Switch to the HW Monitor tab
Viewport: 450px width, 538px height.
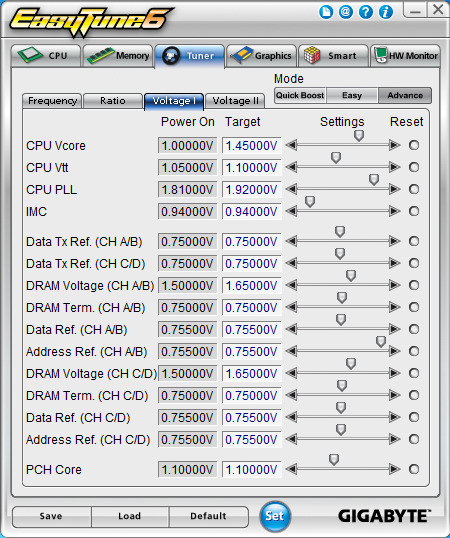pyautogui.click(x=405, y=56)
